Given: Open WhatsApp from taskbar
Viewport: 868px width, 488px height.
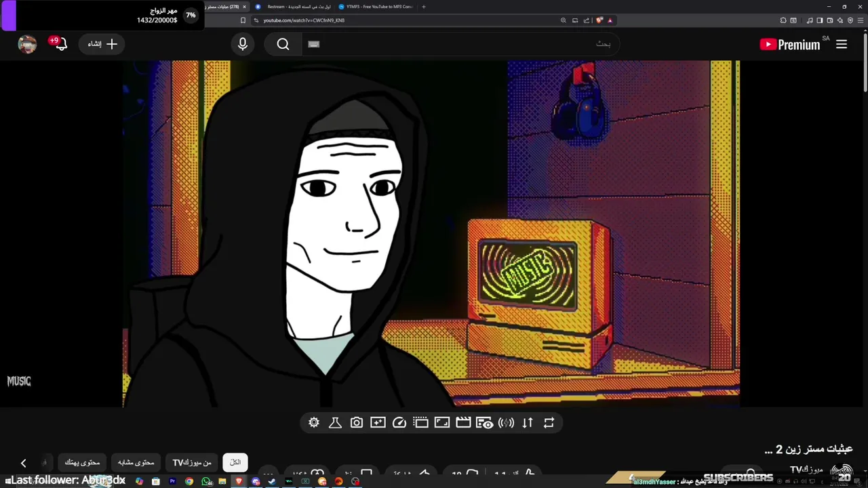Looking at the screenshot, I should click(205, 481).
